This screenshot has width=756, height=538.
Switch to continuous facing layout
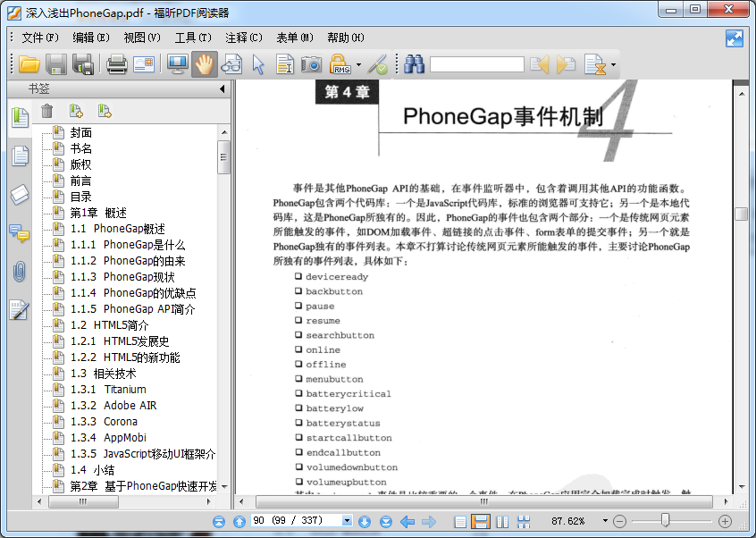pos(524,522)
